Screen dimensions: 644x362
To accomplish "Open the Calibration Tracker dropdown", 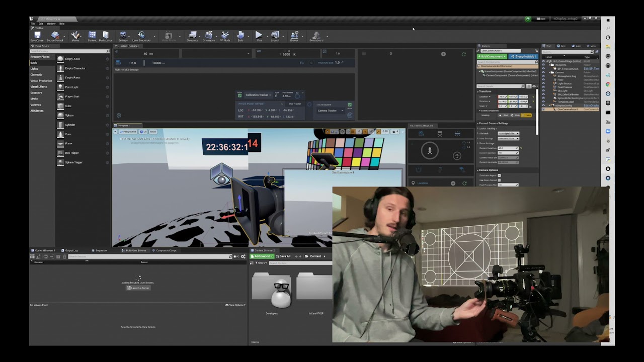I will tap(258, 95).
